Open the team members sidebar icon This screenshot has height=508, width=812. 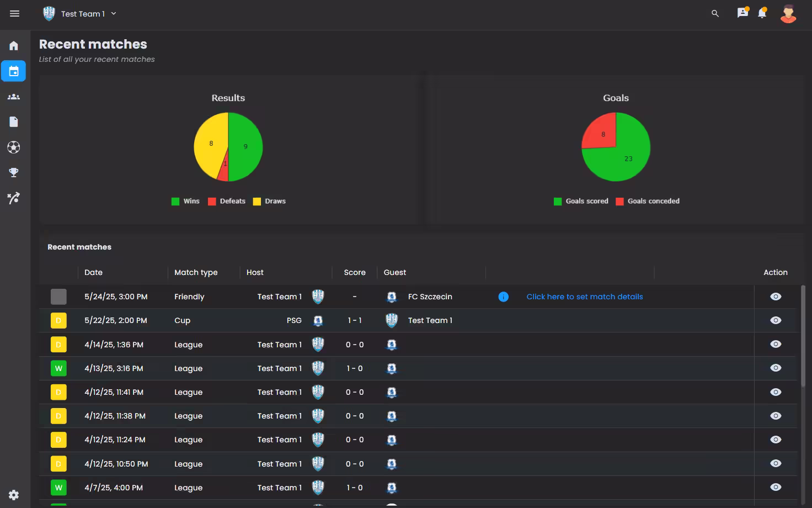pyautogui.click(x=14, y=97)
